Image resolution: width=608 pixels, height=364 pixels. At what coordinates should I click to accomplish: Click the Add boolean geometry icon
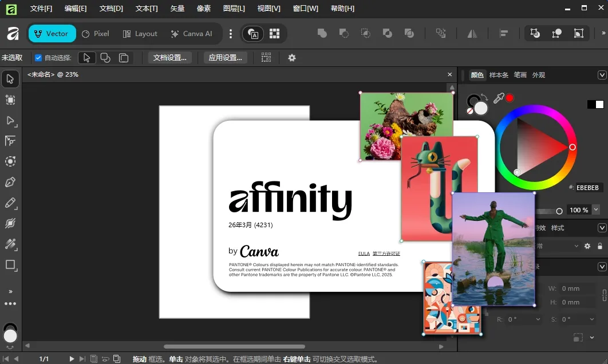(322, 34)
